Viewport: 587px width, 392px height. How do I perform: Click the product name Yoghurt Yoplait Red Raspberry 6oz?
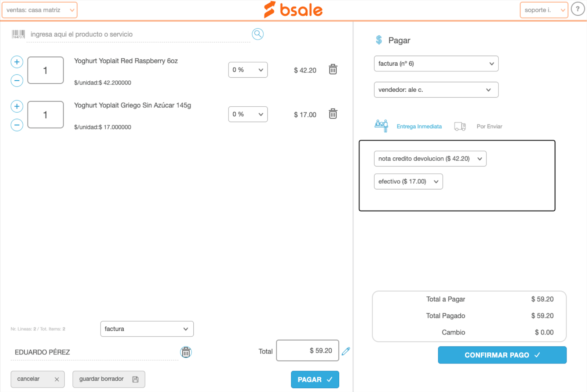click(x=126, y=61)
